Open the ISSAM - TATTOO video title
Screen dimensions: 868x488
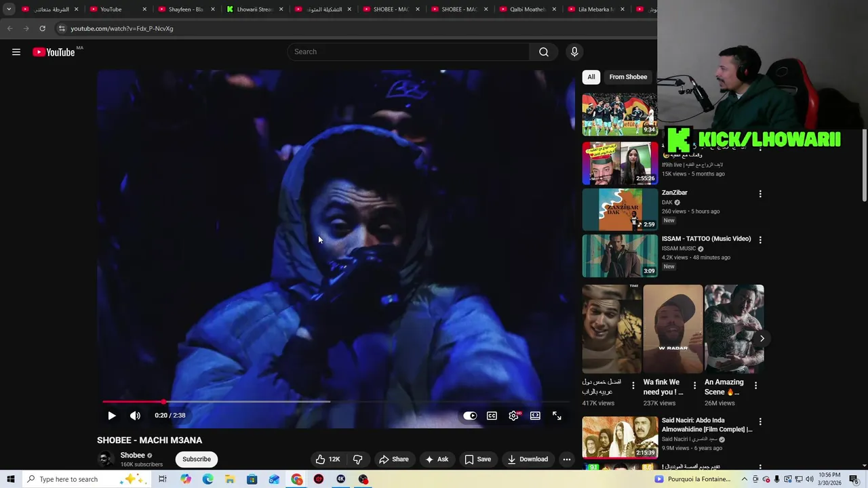[707, 239]
